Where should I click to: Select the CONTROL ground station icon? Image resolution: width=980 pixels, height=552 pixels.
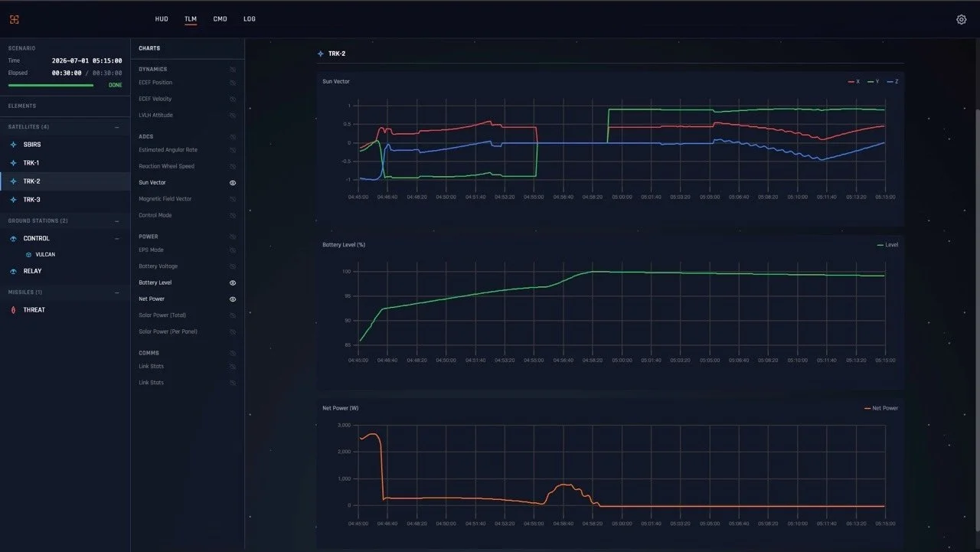click(x=12, y=238)
